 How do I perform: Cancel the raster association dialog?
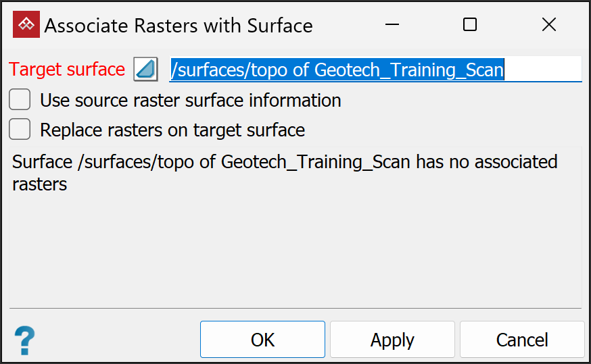pyautogui.click(x=522, y=339)
